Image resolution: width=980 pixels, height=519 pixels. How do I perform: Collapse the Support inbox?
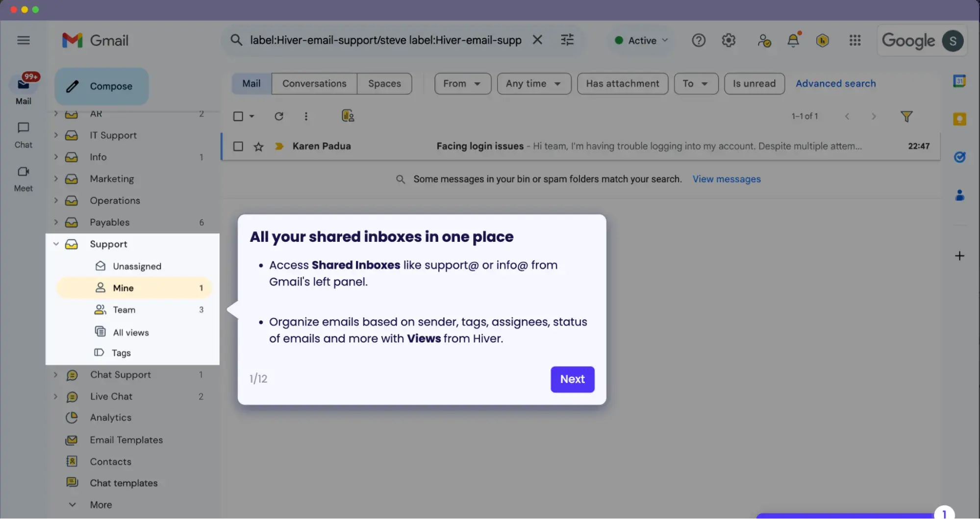(56, 244)
